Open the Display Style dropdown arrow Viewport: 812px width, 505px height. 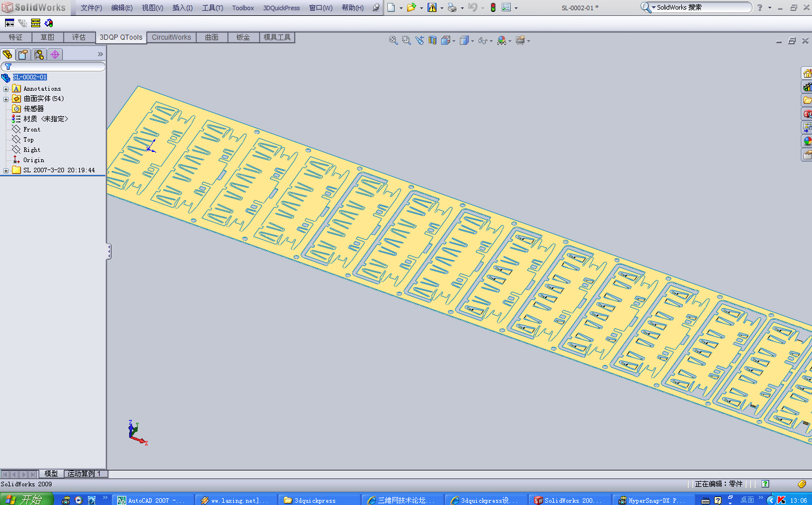click(472, 41)
